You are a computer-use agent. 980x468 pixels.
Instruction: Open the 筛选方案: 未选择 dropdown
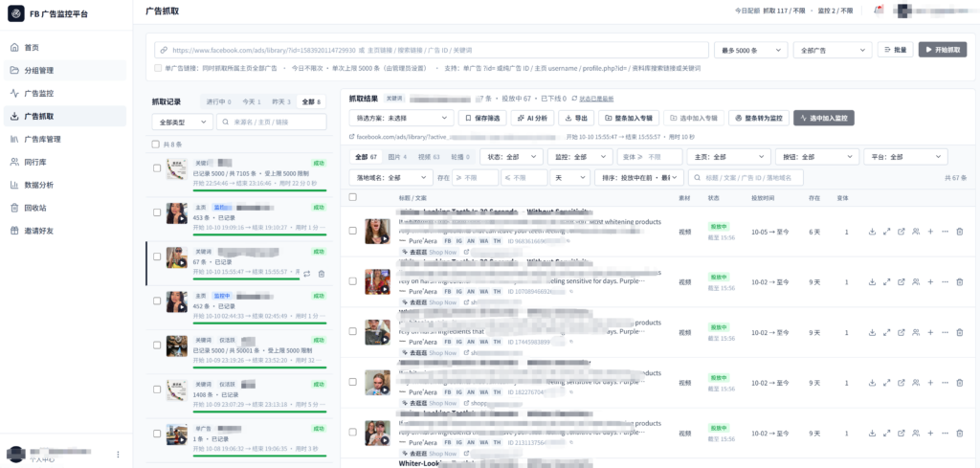pos(401,118)
